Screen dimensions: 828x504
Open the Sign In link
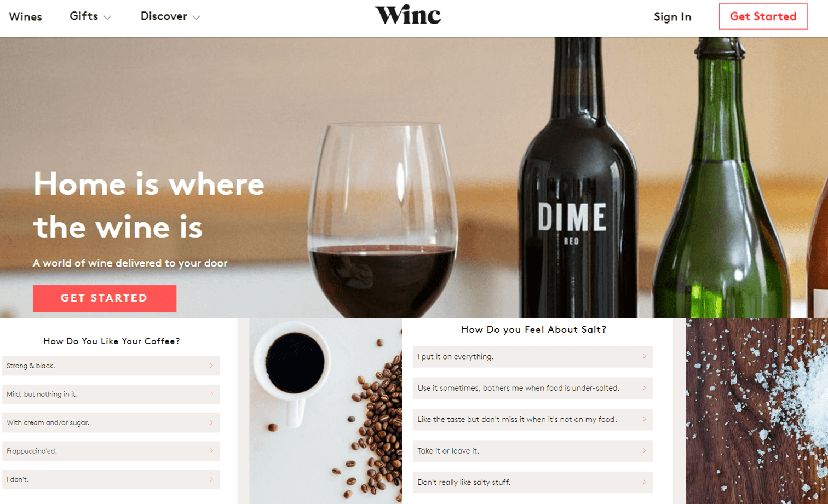[672, 16]
